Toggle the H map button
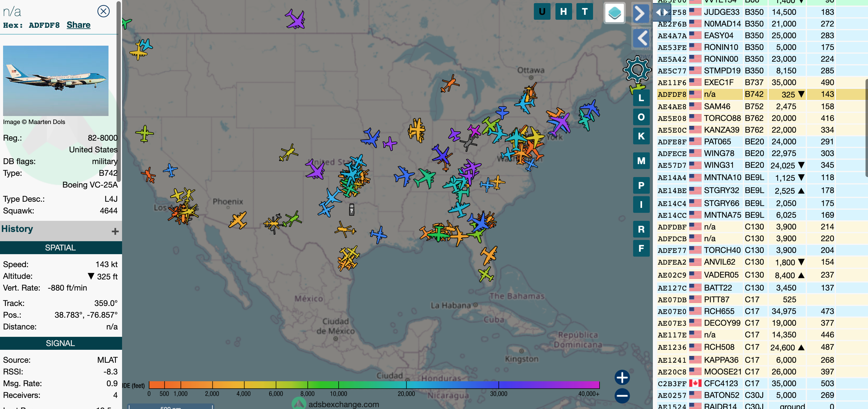The height and width of the screenshot is (409, 868). click(x=563, y=12)
